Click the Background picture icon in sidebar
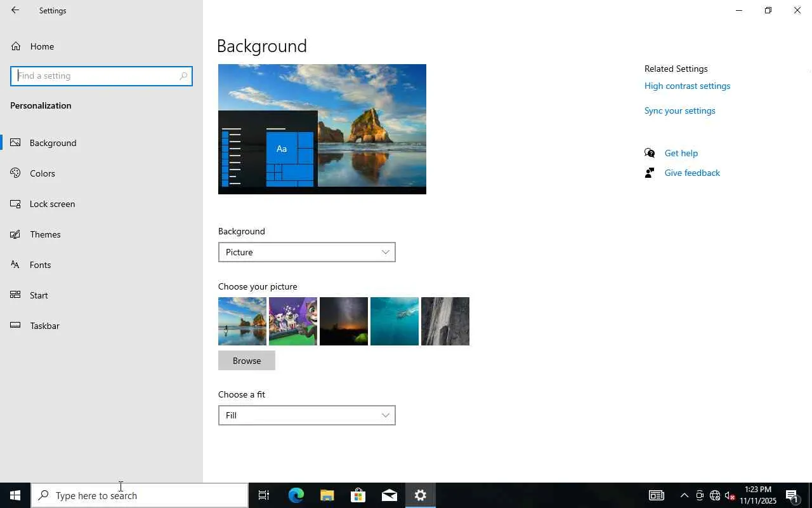Screen dimensions: 812x508 coord(16,143)
